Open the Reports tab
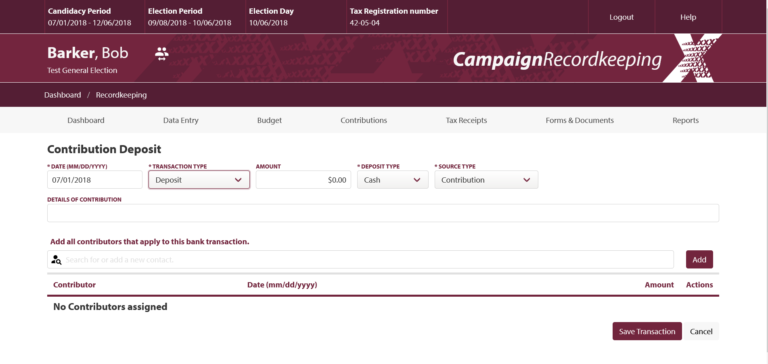Viewport: 768px width, 364px height. pyautogui.click(x=685, y=121)
